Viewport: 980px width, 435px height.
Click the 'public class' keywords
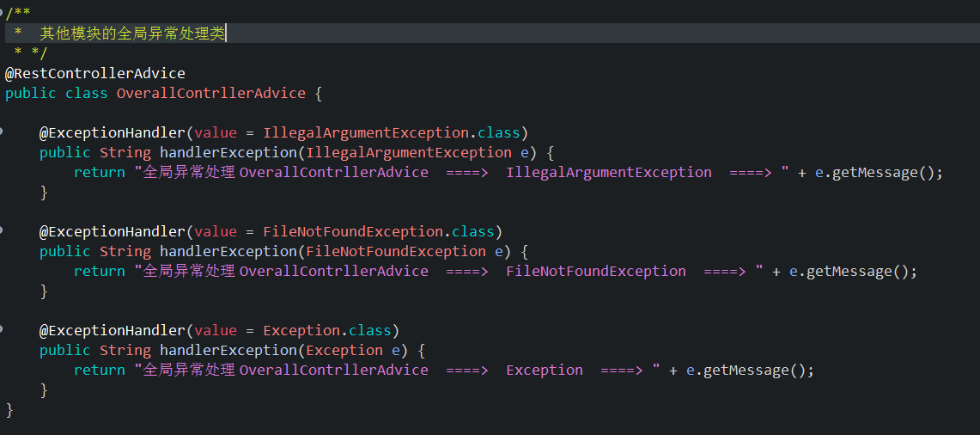pos(56,93)
